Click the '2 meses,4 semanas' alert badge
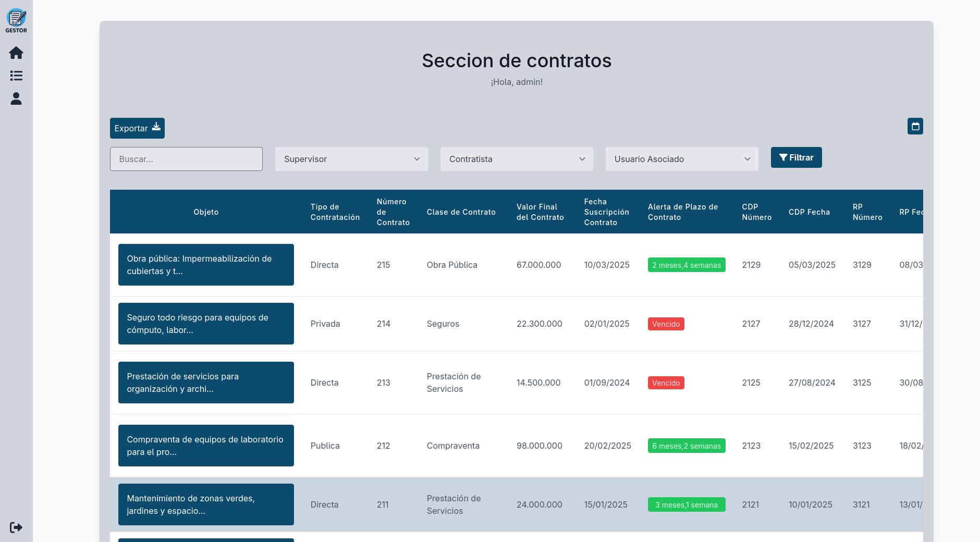 point(687,265)
